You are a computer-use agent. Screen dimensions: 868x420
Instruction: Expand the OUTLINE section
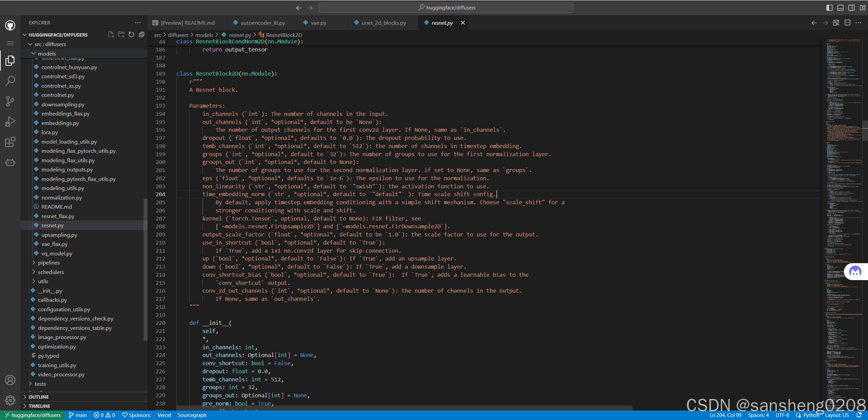tap(39, 397)
